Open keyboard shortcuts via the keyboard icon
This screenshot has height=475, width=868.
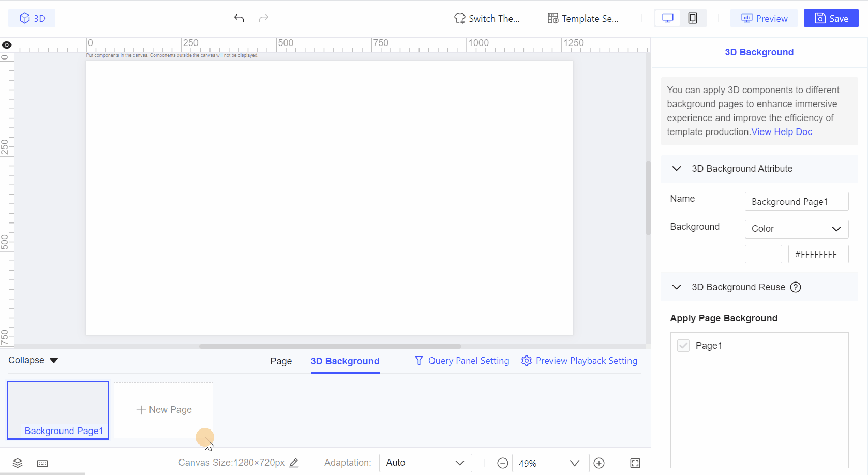click(x=42, y=463)
